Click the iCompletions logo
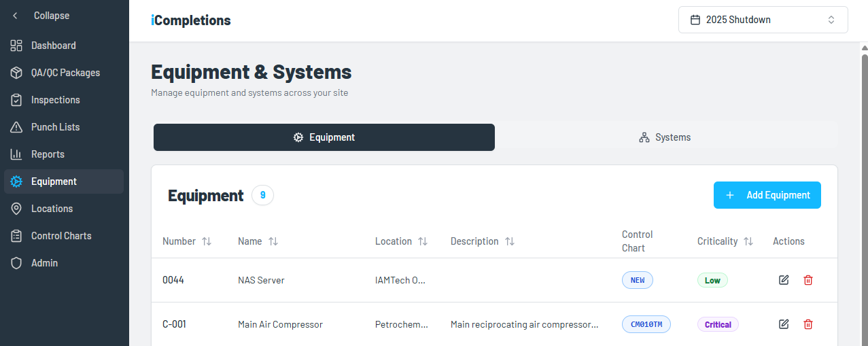This screenshot has height=346, width=868. click(191, 20)
